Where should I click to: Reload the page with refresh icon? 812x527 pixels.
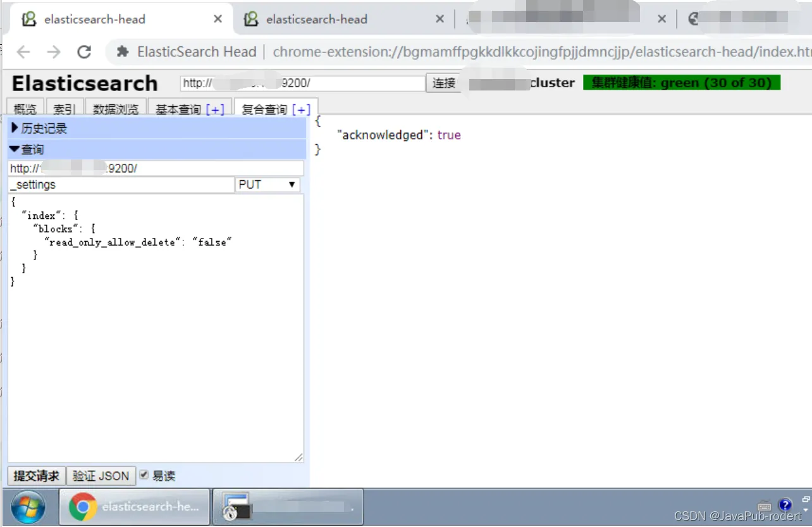(x=84, y=52)
